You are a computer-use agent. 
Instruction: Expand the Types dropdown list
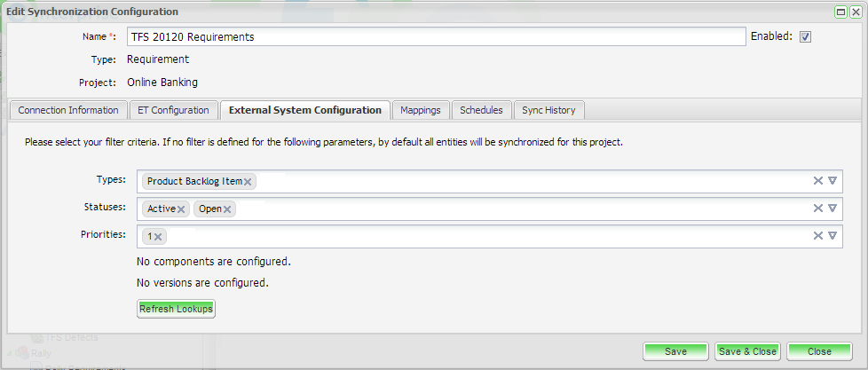click(832, 181)
